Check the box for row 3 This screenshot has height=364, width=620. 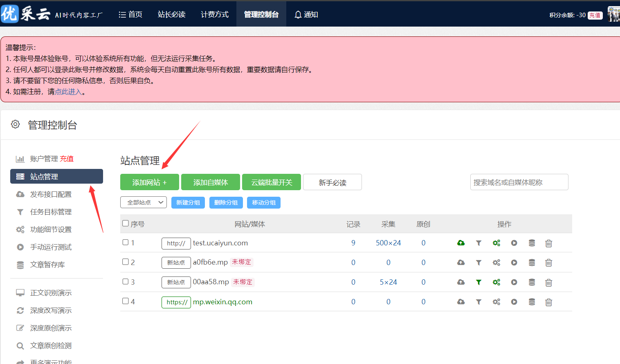point(126,281)
